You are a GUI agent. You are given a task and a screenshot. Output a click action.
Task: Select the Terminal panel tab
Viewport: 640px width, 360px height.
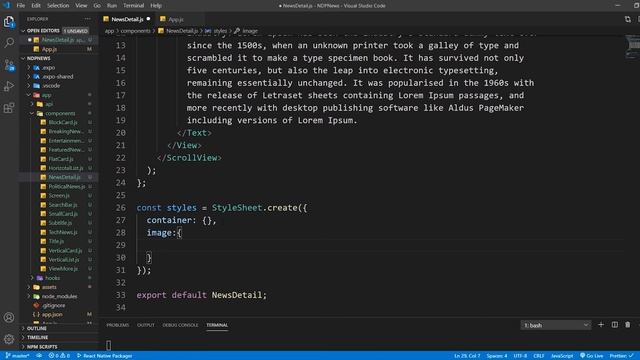tap(217, 325)
